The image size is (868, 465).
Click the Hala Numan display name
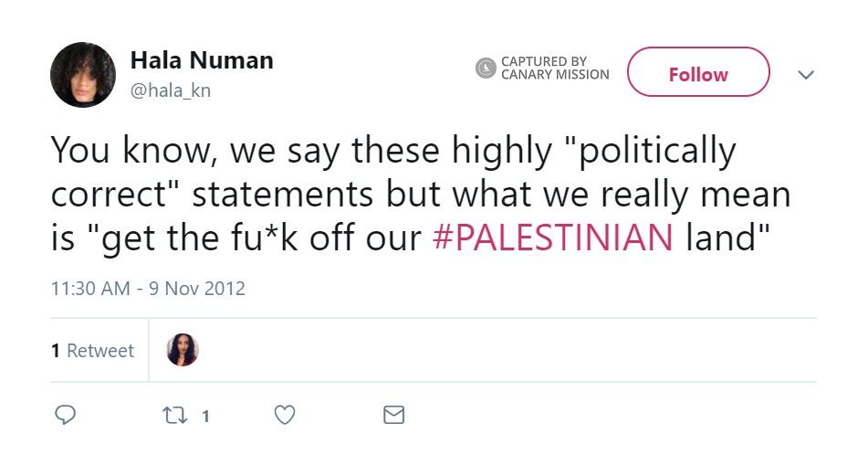coord(202,61)
